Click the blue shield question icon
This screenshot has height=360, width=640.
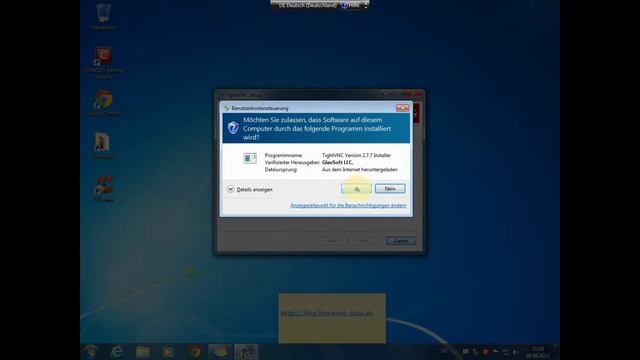(233, 128)
